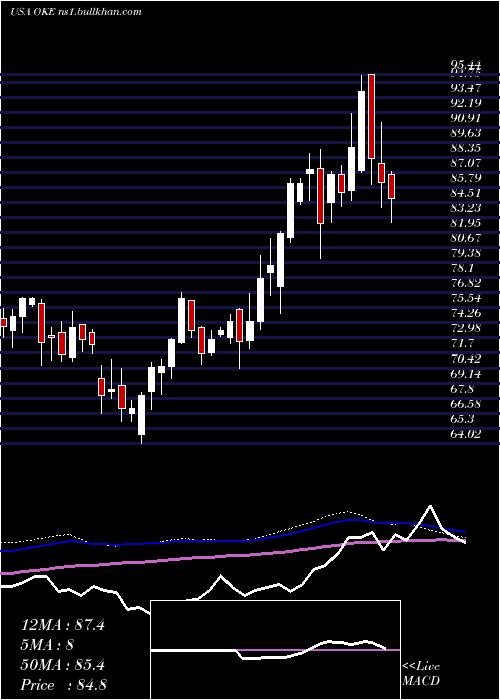The height and width of the screenshot is (700, 500).
Task: Click the 71.7 axis value
Action: (x=462, y=343)
